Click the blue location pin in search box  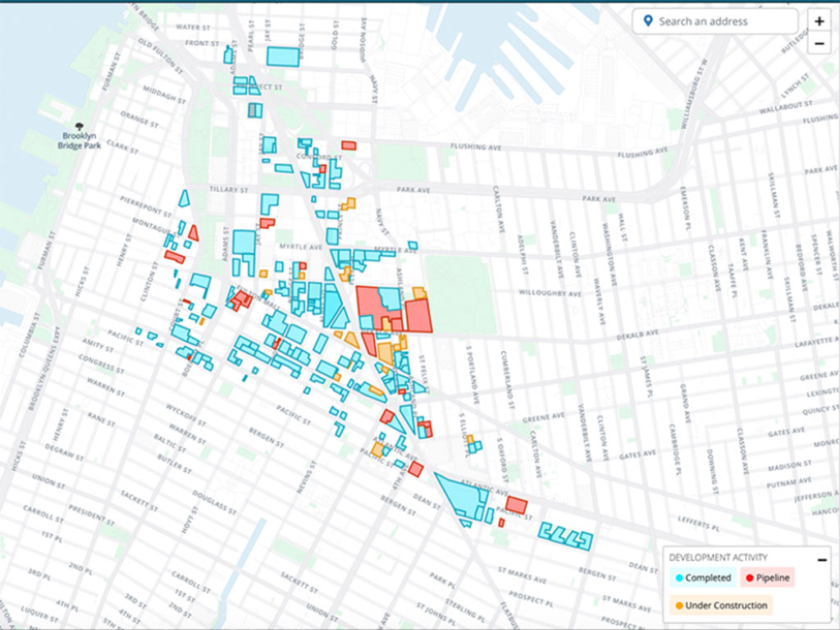point(648,21)
